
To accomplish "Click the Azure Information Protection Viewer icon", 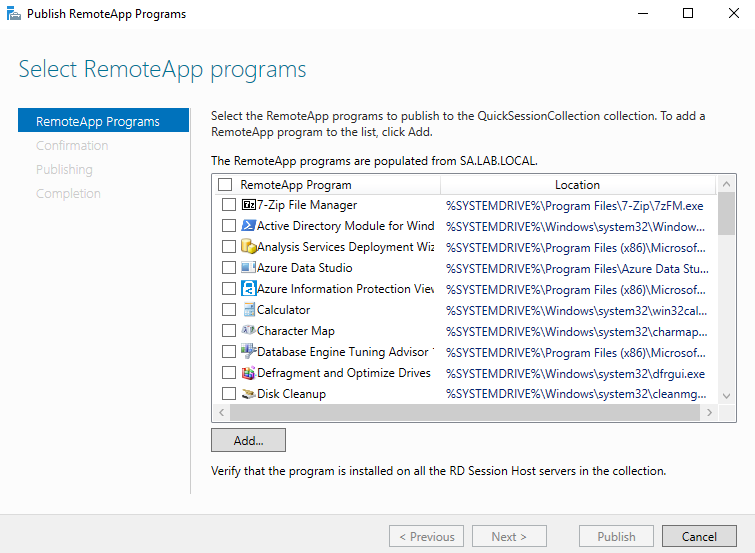I will [x=248, y=289].
